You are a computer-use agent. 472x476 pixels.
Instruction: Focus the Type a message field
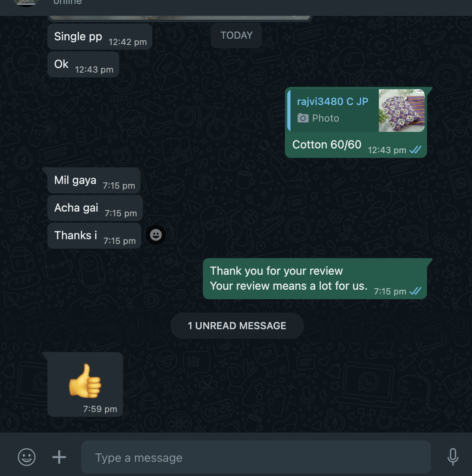click(x=256, y=457)
